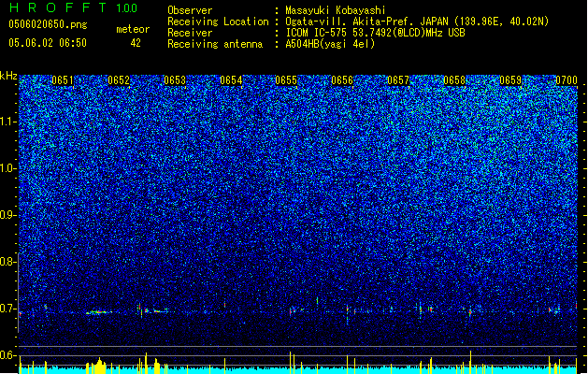Viewport: 588px width, 374px height.
Task: Click receiver ICOM IC-575 53.7492 MHz text
Action: tap(376, 33)
